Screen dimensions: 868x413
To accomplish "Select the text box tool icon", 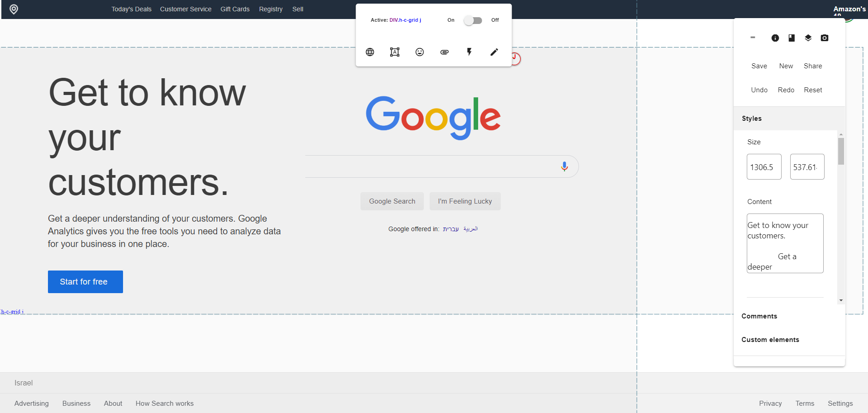I will [x=395, y=52].
